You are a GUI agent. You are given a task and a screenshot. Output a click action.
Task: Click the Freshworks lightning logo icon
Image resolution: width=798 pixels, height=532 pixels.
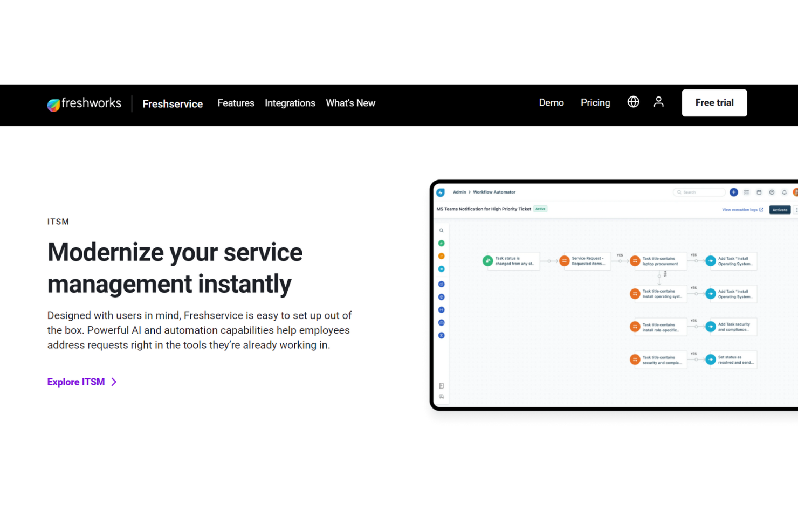click(440, 192)
